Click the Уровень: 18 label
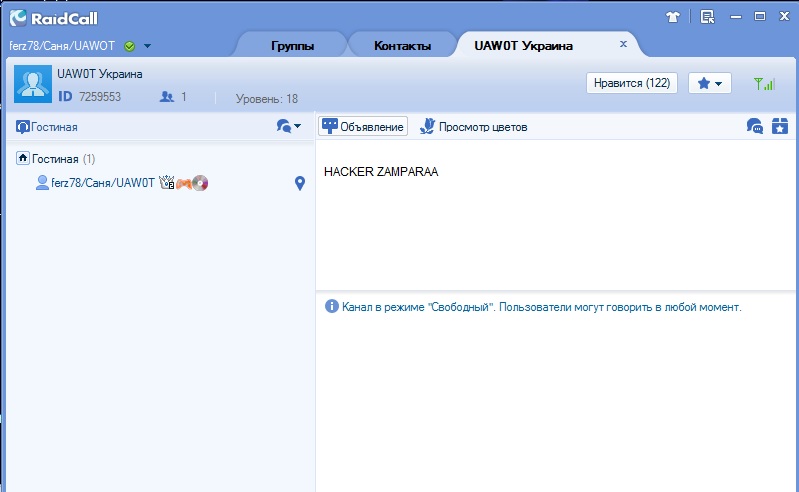 [267, 99]
